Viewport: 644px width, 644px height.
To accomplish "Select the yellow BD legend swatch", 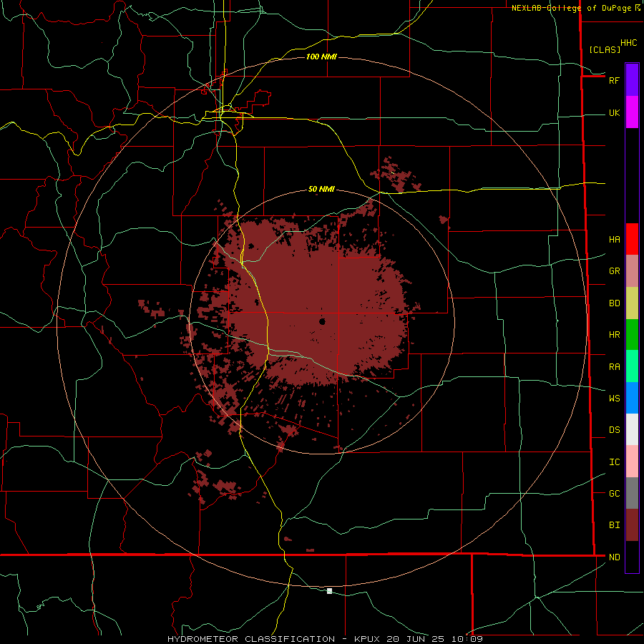I will click(x=632, y=303).
